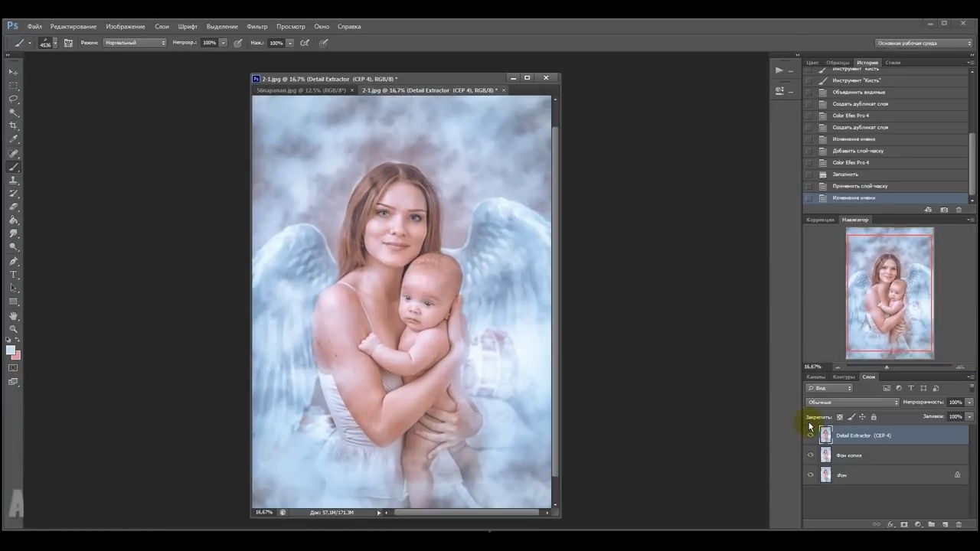Open layer opacity dropdown arrow
980x551 pixels.
click(969, 403)
